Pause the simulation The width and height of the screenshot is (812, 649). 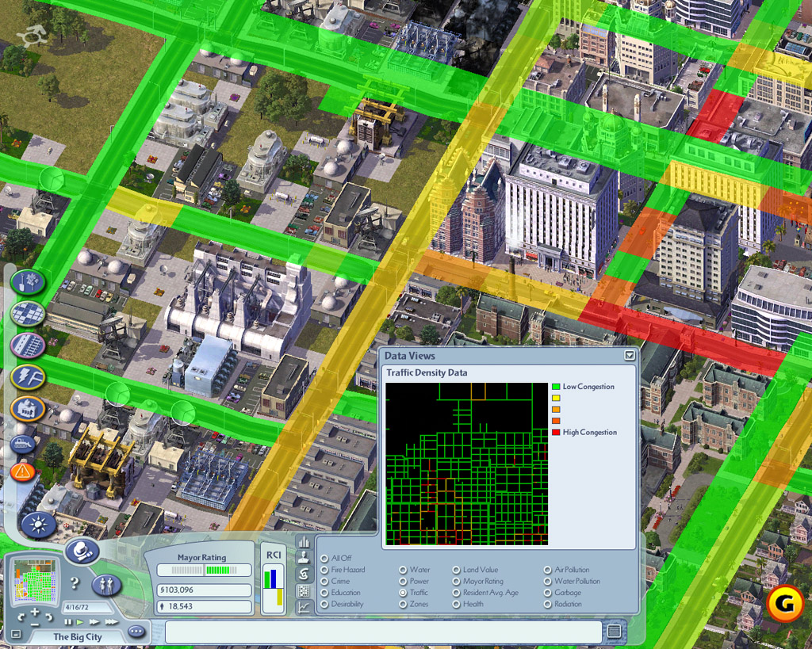(x=68, y=621)
